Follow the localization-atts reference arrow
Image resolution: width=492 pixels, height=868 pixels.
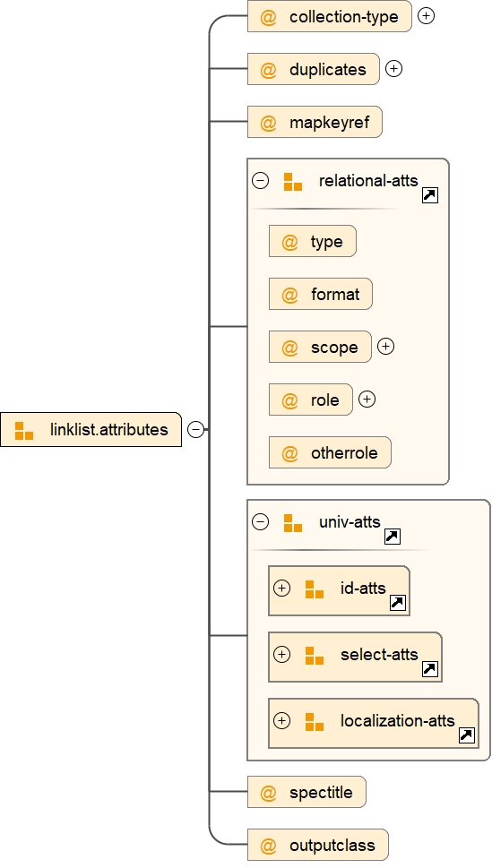click(x=467, y=735)
